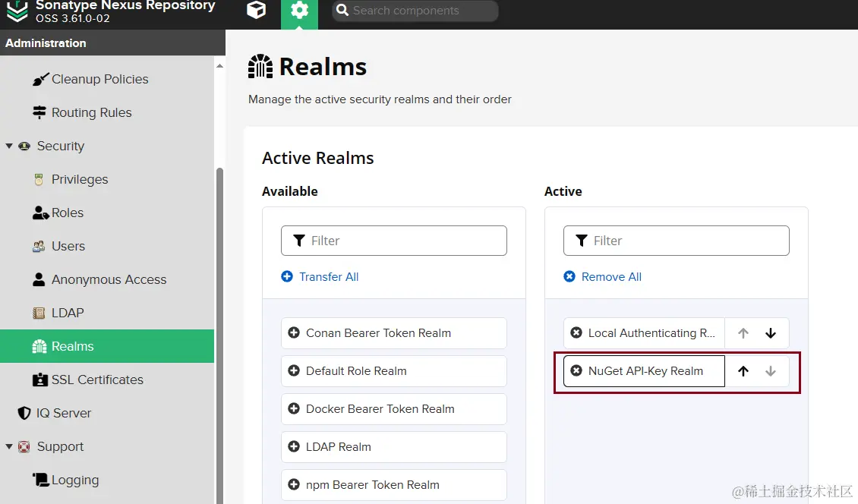858x504 pixels.
Task: Move Local Authenticating Realm down
Action: coord(771,333)
